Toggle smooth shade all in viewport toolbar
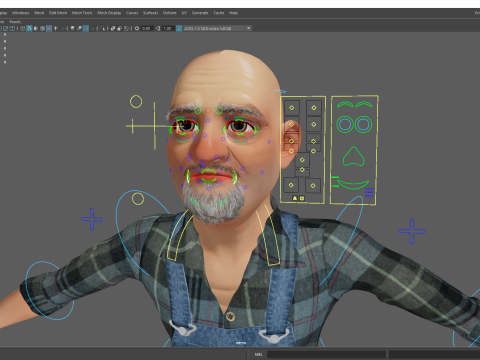The height and width of the screenshot is (360, 480). pyautogui.click(x=29, y=28)
